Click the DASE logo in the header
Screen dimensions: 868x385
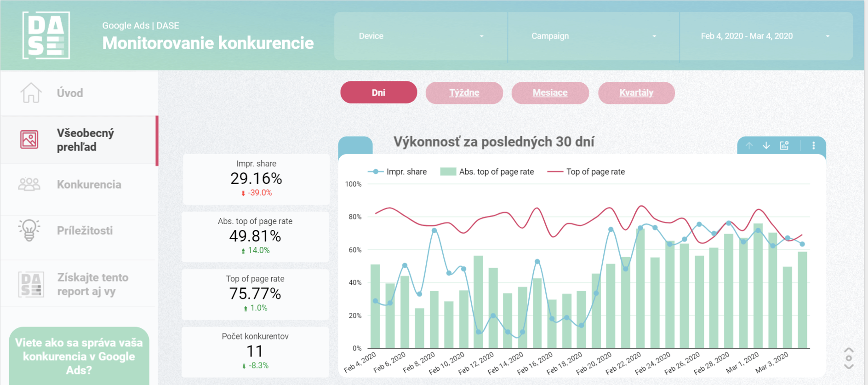pyautogui.click(x=46, y=35)
